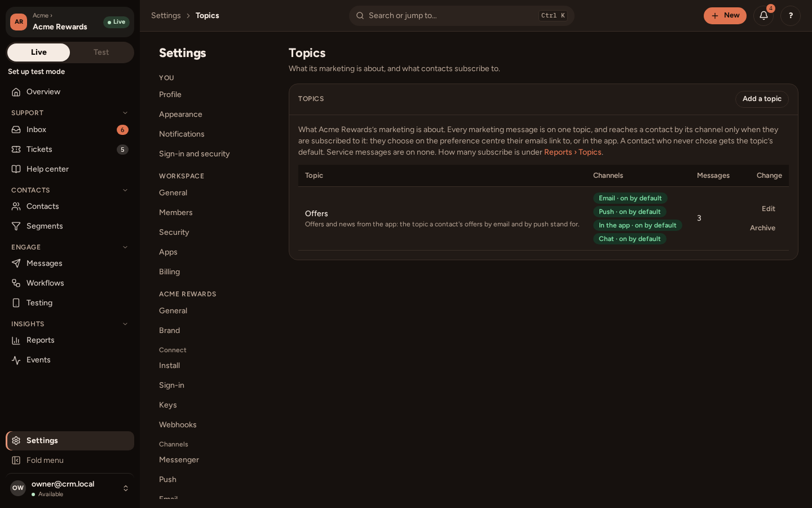Click Settings in the breadcrumb
The image size is (812, 508).
click(x=166, y=16)
